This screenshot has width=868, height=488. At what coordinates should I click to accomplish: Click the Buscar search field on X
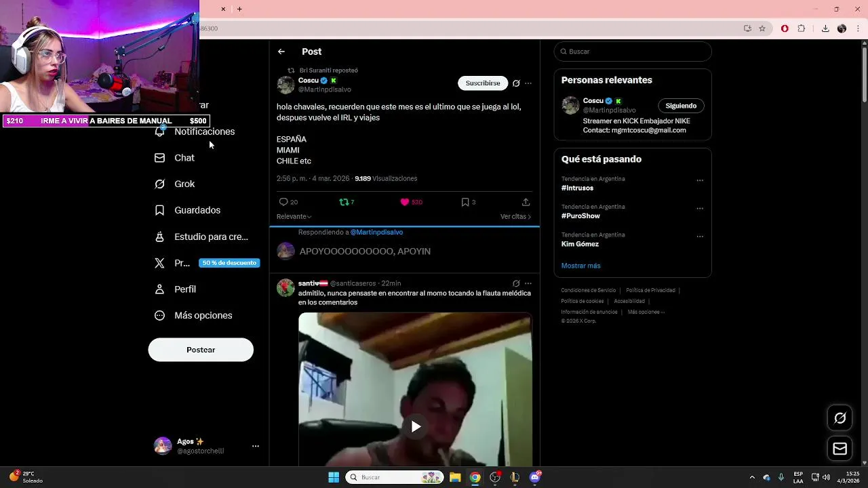pyautogui.click(x=633, y=52)
